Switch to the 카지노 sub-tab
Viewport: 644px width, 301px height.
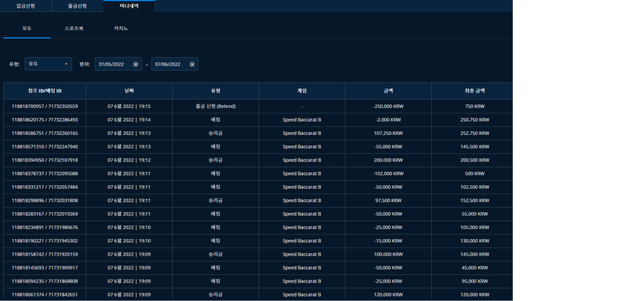pos(121,29)
